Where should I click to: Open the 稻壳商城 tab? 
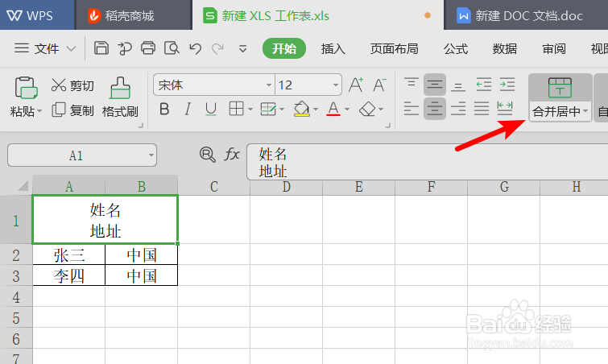(x=134, y=15)
